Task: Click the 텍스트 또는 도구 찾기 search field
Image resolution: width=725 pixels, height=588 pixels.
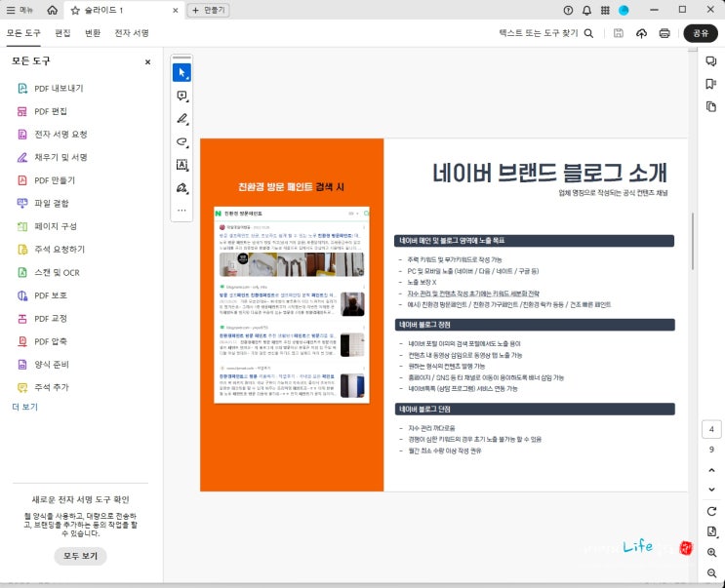Action: 545,33
